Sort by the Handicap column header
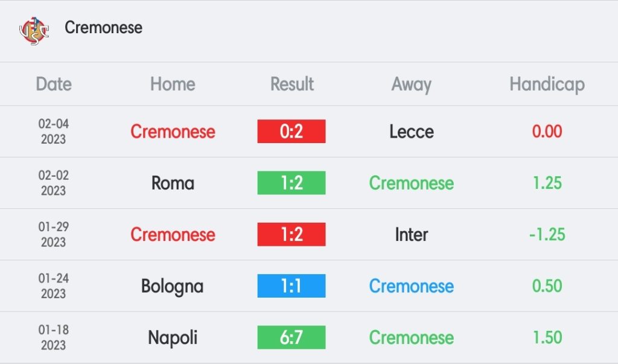 tap(547, 84)
